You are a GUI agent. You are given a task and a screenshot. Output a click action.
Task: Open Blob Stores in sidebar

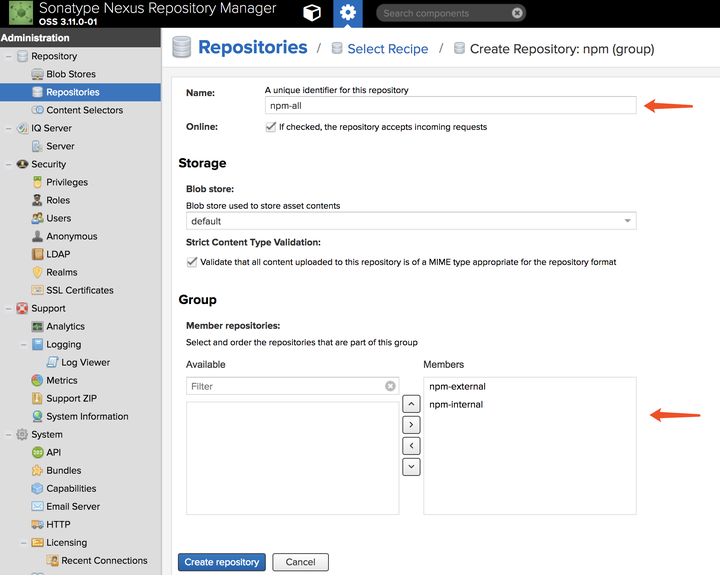70,74
